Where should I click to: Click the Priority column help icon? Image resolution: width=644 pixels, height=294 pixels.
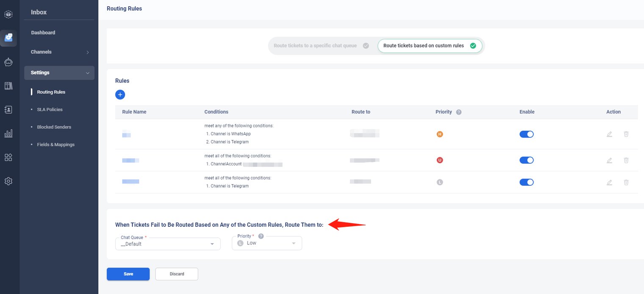pos(458,112)
